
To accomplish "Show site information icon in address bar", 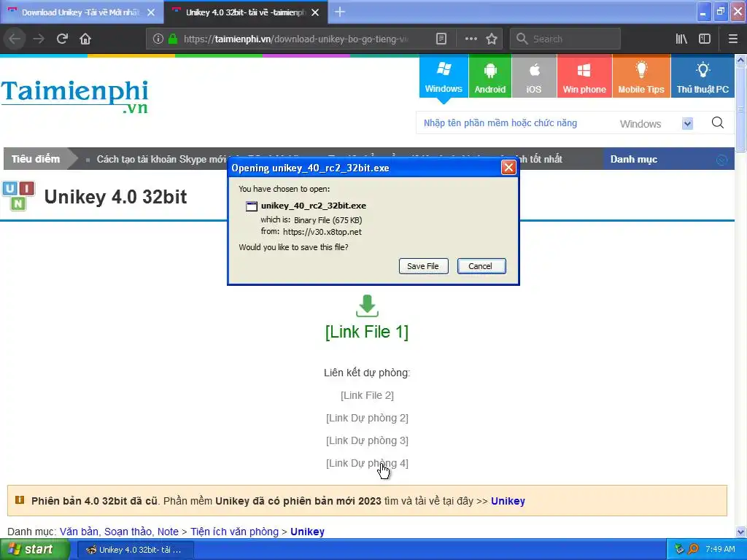I will (x=158, y=39).
